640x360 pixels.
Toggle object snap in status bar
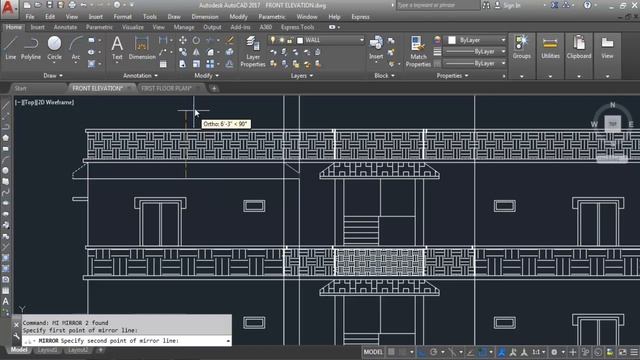click(x=482, y=352)
